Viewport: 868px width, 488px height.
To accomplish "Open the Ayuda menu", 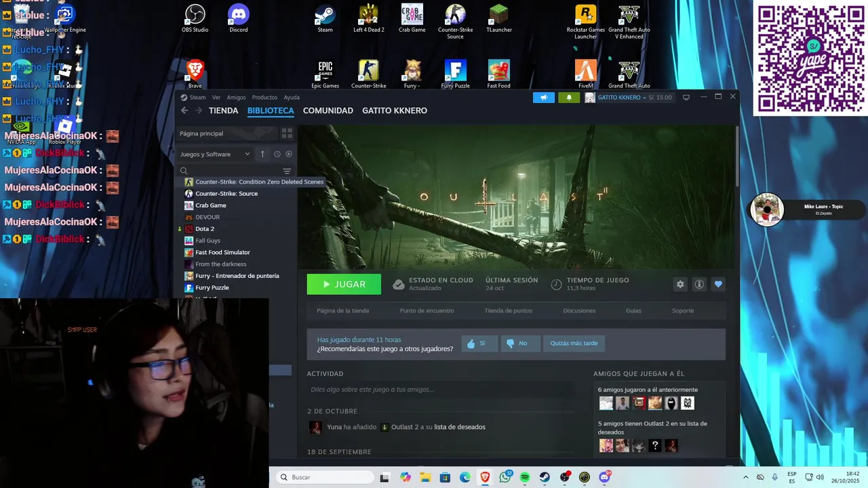I will 292,98.
